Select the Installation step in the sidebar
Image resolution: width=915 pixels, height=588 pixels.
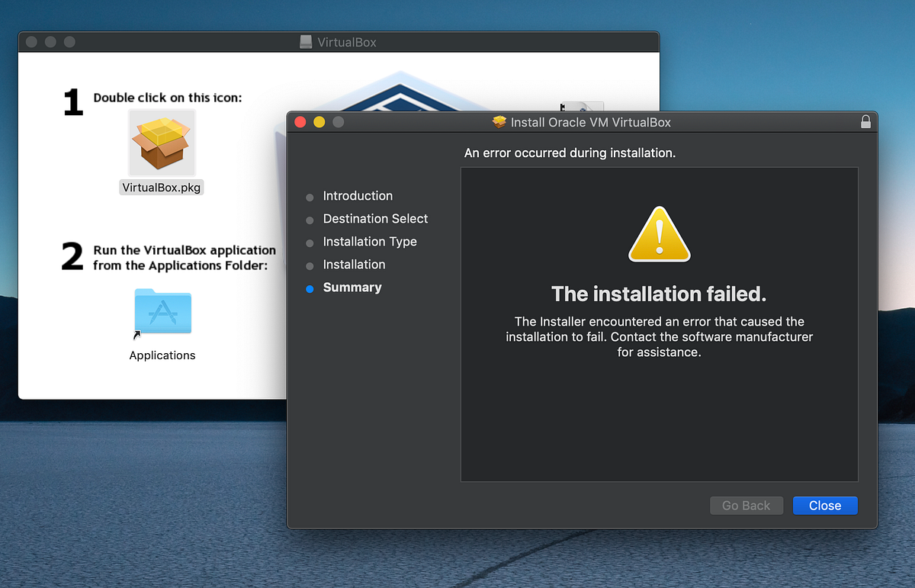click(354, 265)
